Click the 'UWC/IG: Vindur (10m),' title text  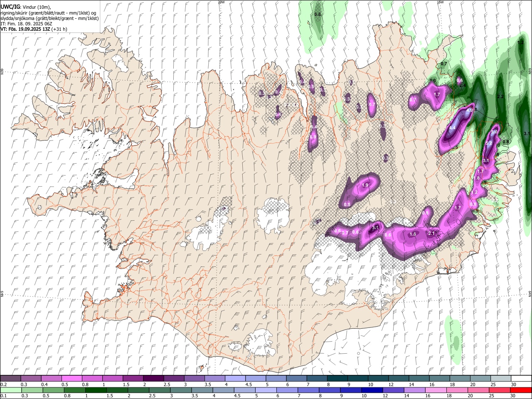click(x=26, y=7)
